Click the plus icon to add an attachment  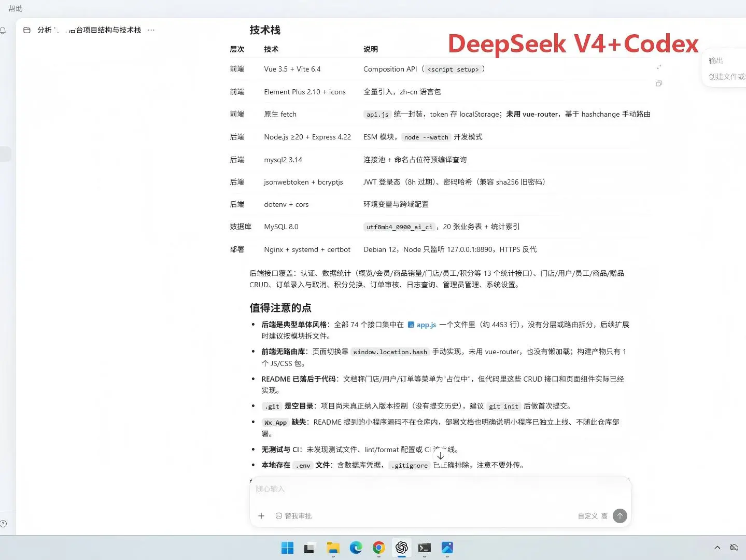click(261, 516)
